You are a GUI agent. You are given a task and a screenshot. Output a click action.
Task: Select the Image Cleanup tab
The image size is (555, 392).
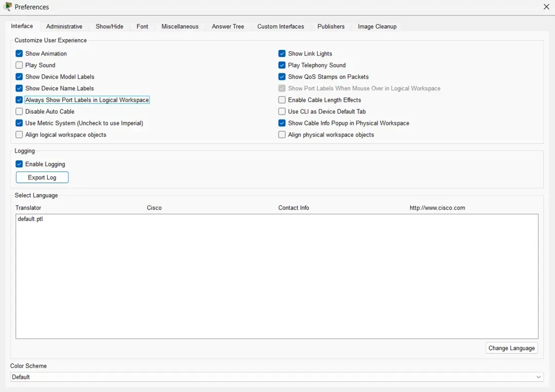pos(377,27)
